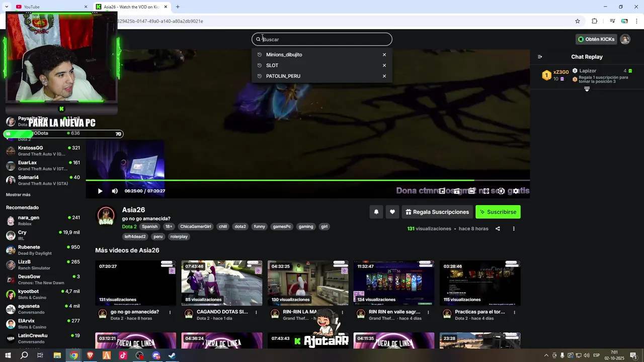644x362 pixels.
Task: Open the tab search dropdown arrow
Action: [x=6, y=7]
